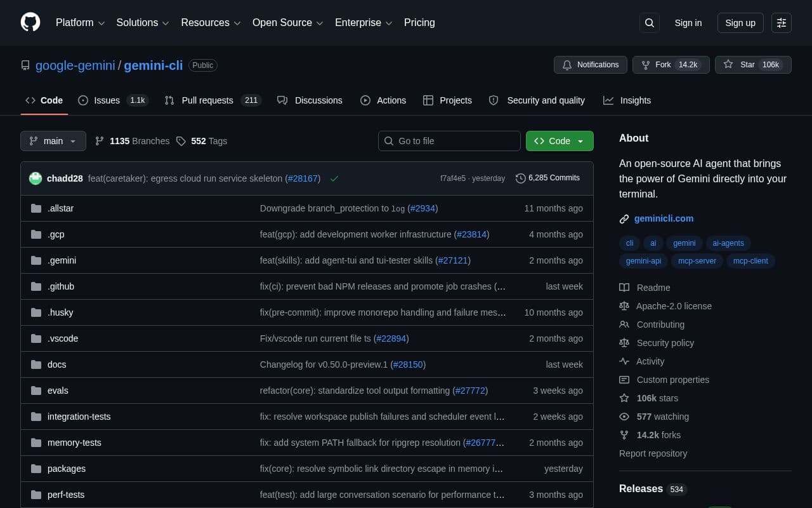
Task: Open the Insights tab
Action: pyautogui.click(x=627, y=100)
